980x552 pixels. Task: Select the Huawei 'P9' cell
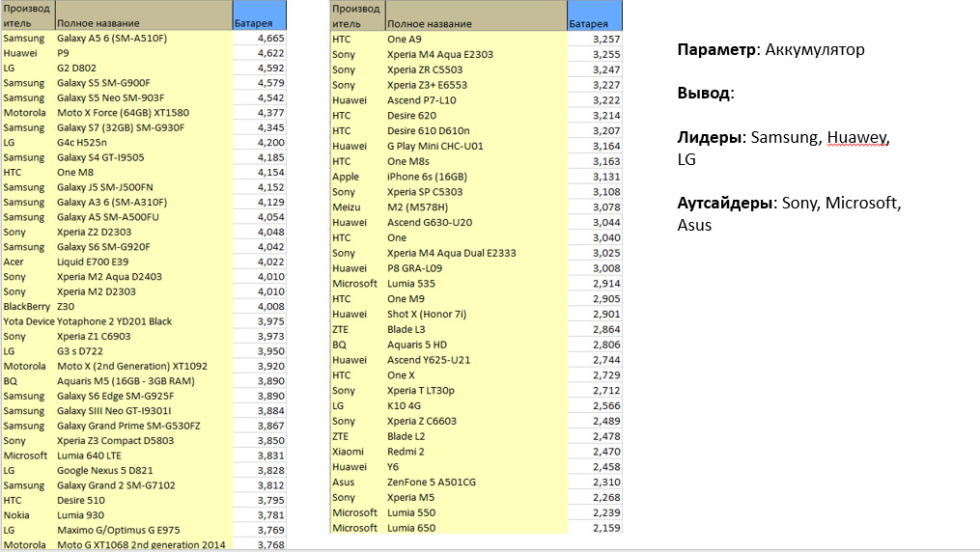click(x=144, y=53)
